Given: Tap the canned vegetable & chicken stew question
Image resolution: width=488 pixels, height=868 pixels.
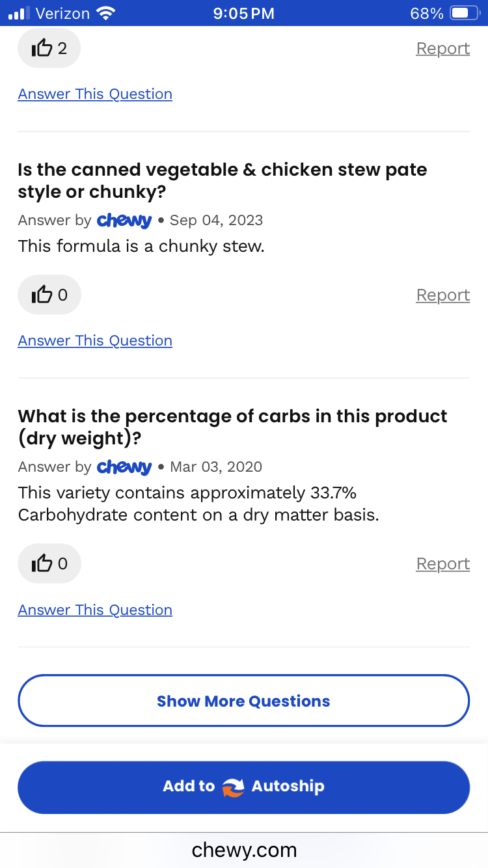Looking at the screenshot, I should (x=222, y=181).
